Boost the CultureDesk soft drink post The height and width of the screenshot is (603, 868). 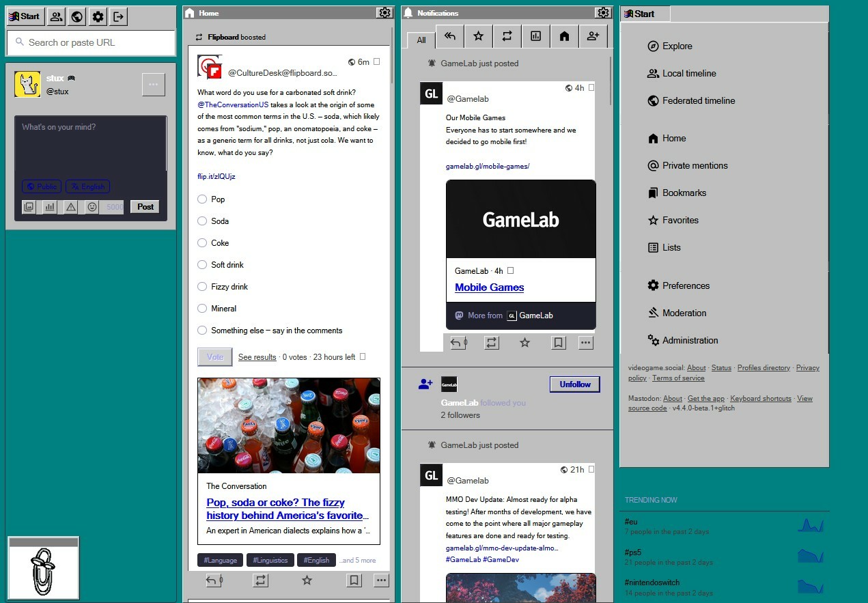click(x=260, y=580)
